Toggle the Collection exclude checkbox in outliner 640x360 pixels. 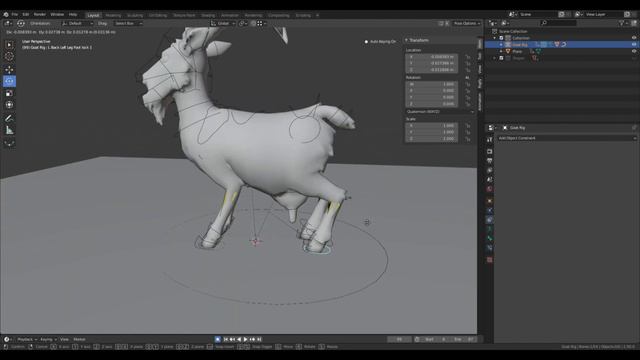(x=502, y=38)
